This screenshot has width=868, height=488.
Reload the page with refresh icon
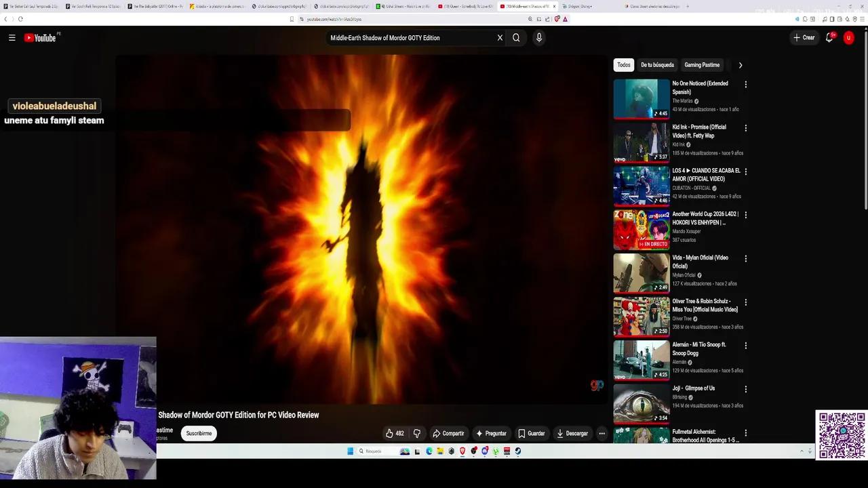coord(20,19)
